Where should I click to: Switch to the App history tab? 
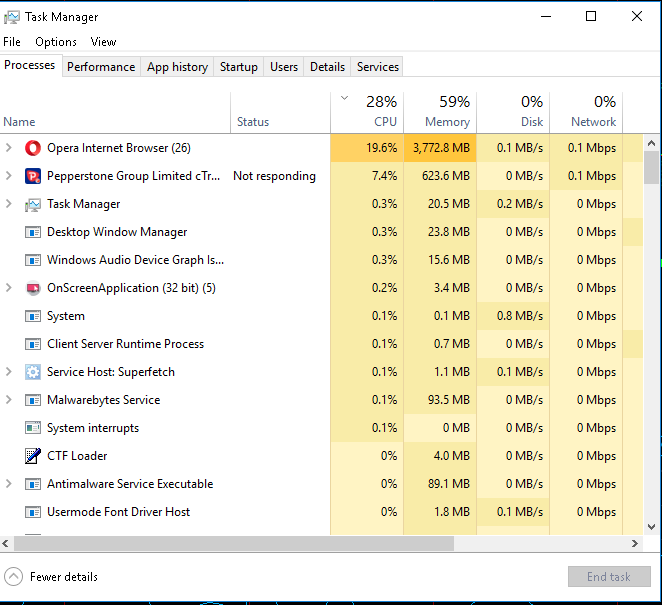pyautogui.click(x=177, y=67)
